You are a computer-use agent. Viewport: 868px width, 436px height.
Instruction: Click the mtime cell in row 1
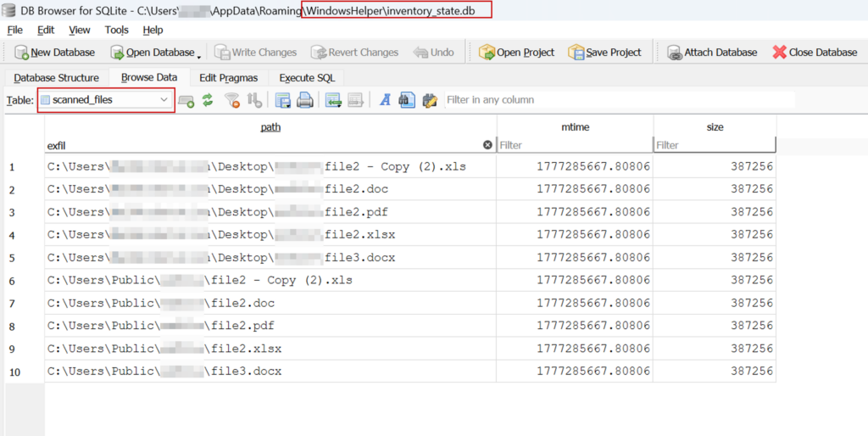575,167
